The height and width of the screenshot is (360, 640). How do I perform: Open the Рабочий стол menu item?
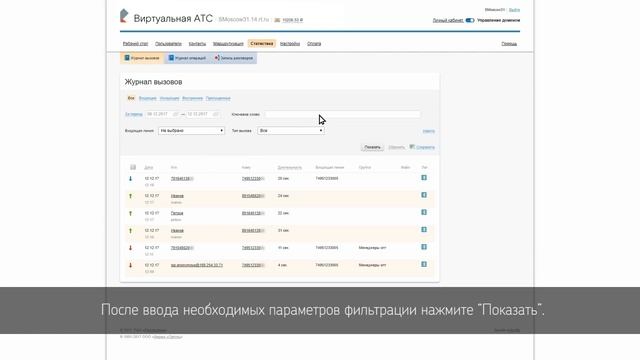click(136, 44)
